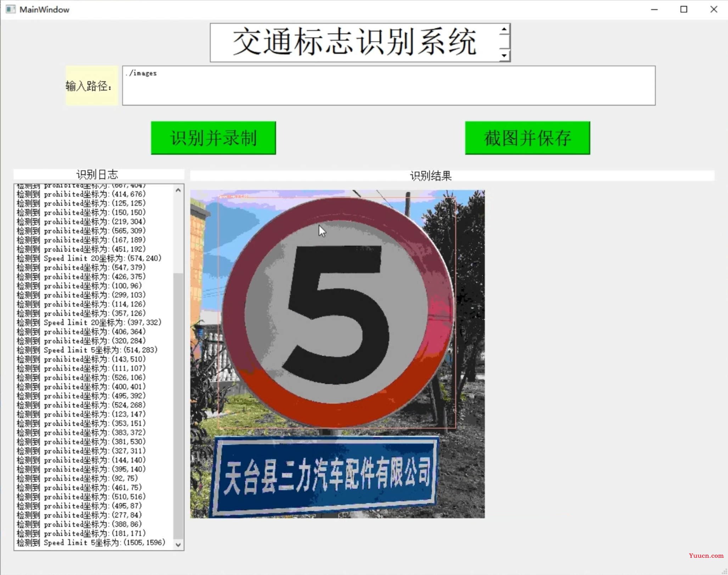Minimize the MainWindow window
The width and height of the screenshot is (728, 575).
[x=654, y=10]
